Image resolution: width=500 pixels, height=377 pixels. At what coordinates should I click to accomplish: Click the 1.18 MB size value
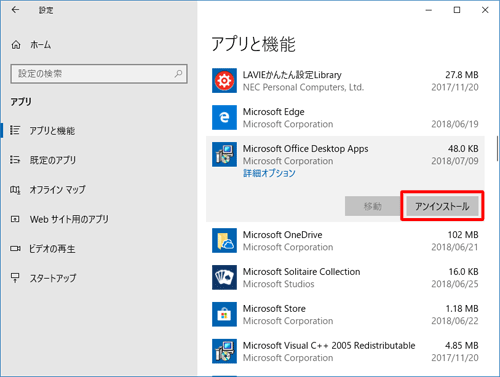pos(462,309)
